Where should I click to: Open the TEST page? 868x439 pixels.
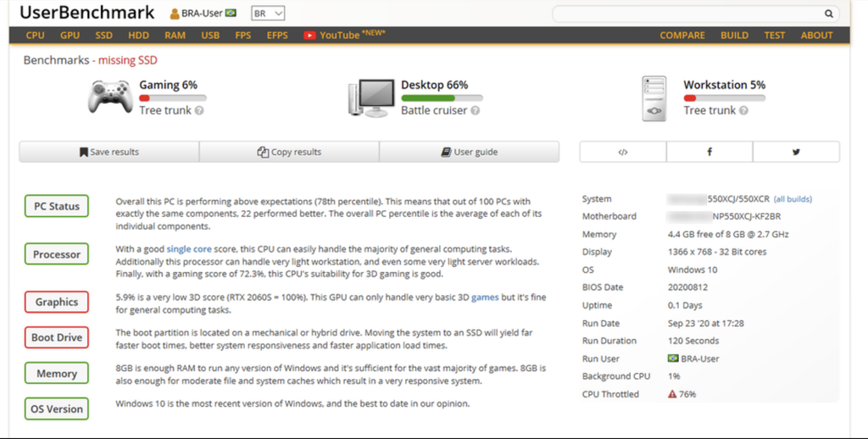(775, 36)
